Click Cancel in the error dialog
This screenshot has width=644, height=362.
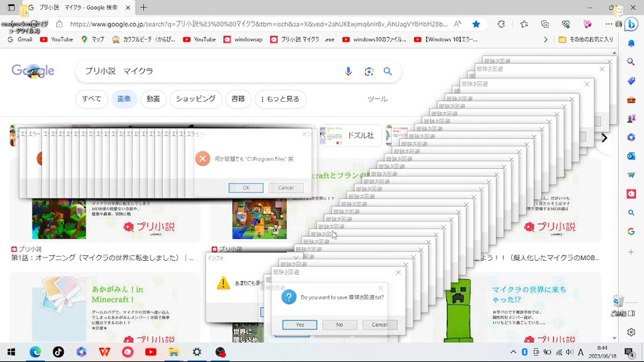point(286,188)
